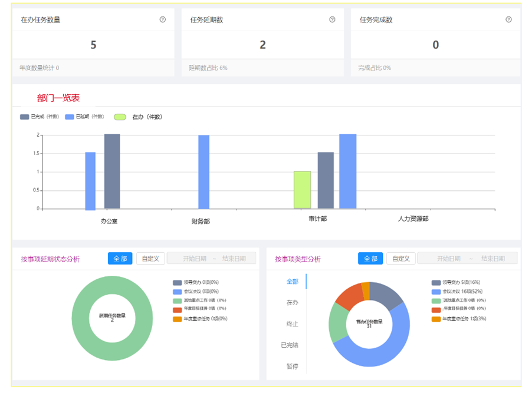Switch to 终止 tab in type analysis
This screenshot has height=393, width=532.
pos(293,324)
